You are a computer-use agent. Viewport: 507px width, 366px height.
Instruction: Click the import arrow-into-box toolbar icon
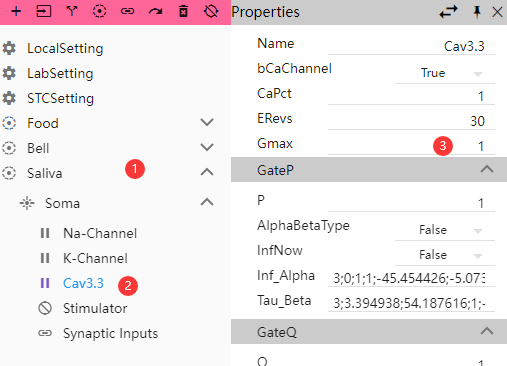pyautogui.click(x=44, y=12)
